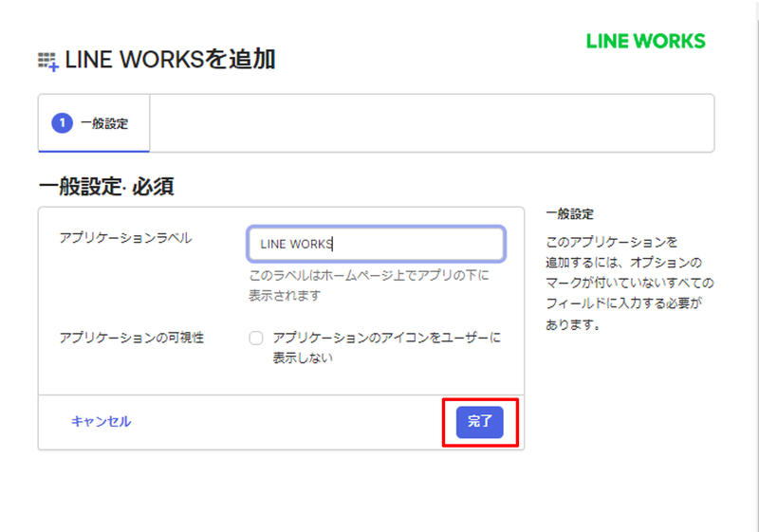Screen dimensions: 759x532
Task: Click the キャンセル link
Action: coord(102,421)
